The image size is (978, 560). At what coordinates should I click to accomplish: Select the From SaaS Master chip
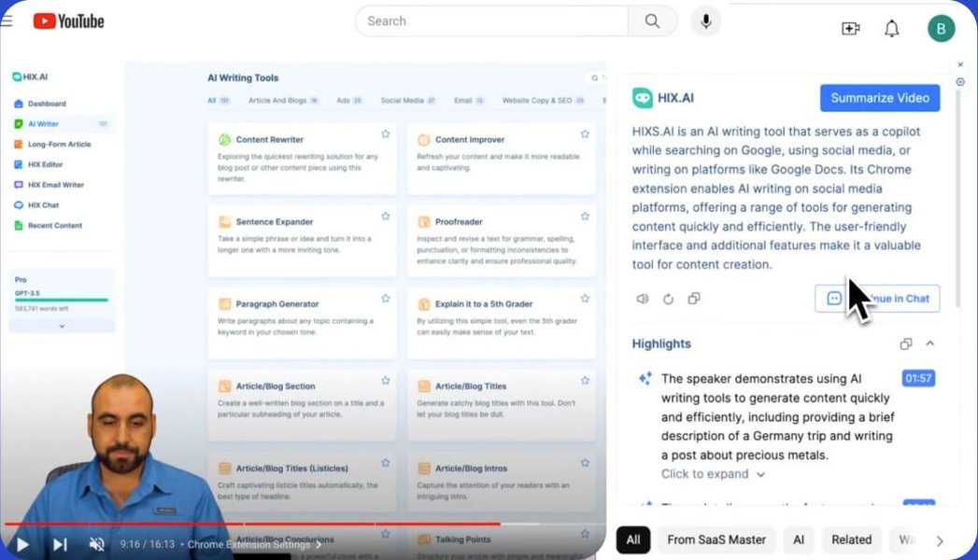(x=716, y=540)
